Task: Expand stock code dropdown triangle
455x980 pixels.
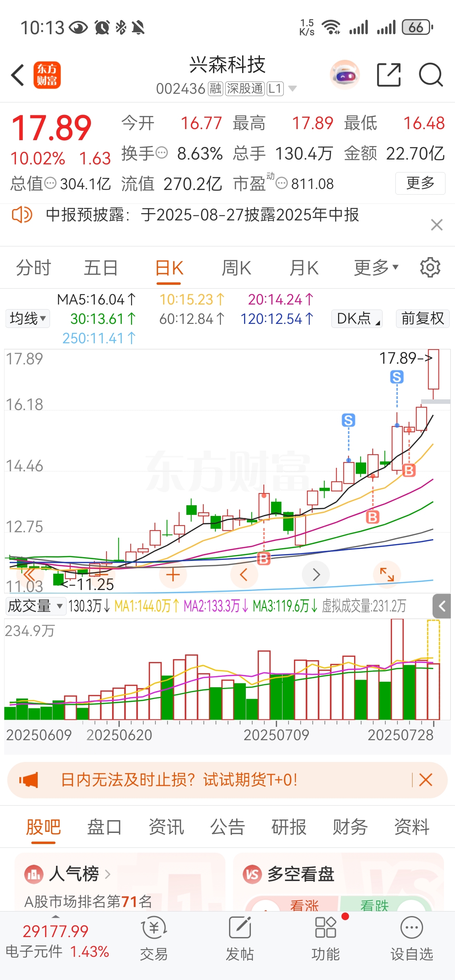Action: (x=292, y=89)
